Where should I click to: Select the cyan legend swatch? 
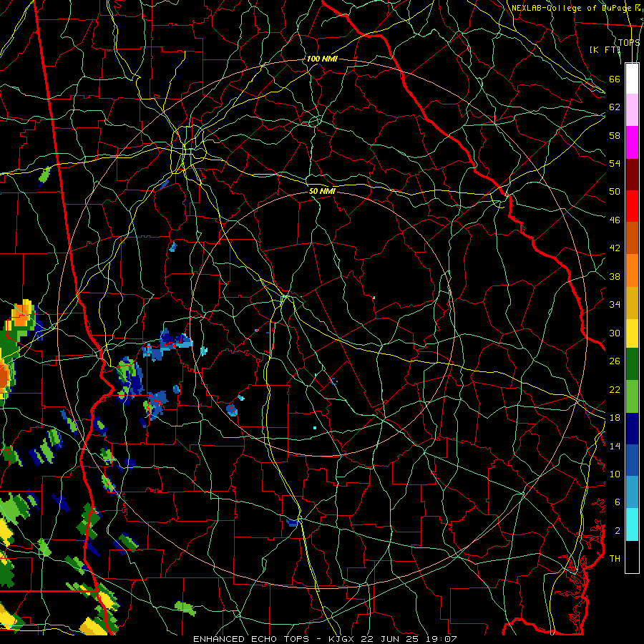632,525
